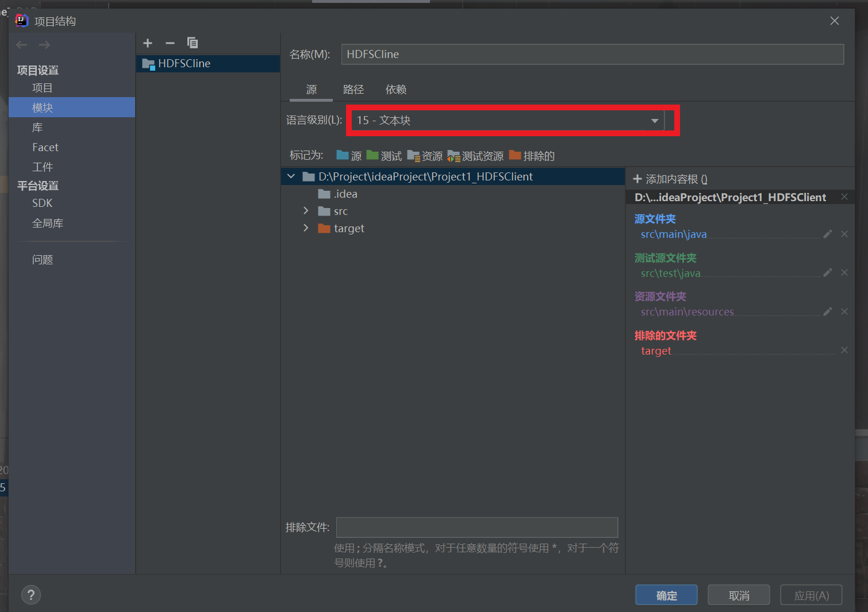
Task: Click IntelliJ IDEA logo in title bar
Action: 21,21
